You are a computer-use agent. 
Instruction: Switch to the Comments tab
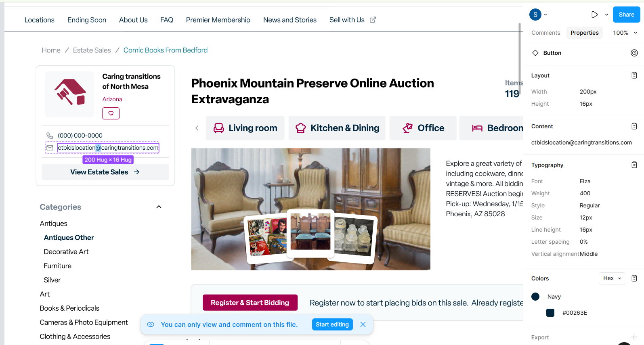(x=545, y=33)
